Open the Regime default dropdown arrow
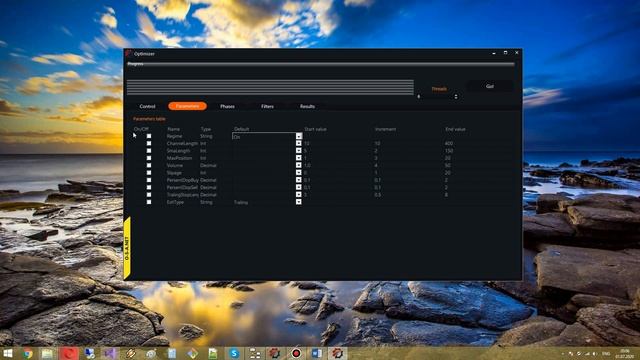Viewport: 640px width, 360px height. [299, 136]
